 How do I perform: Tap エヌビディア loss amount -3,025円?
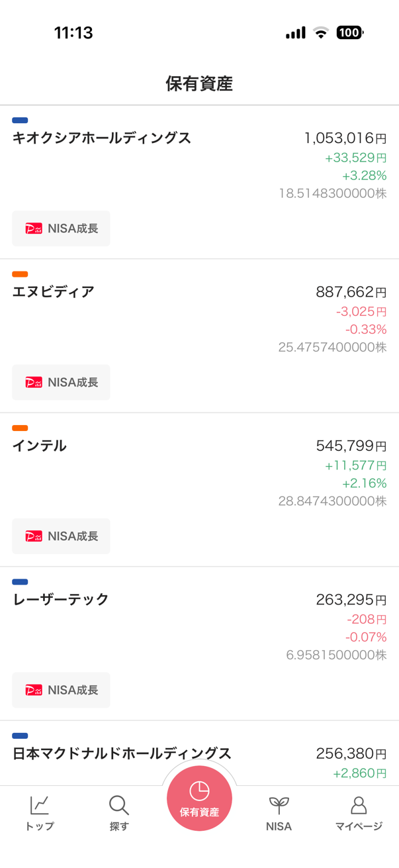(x=361, y=311)
